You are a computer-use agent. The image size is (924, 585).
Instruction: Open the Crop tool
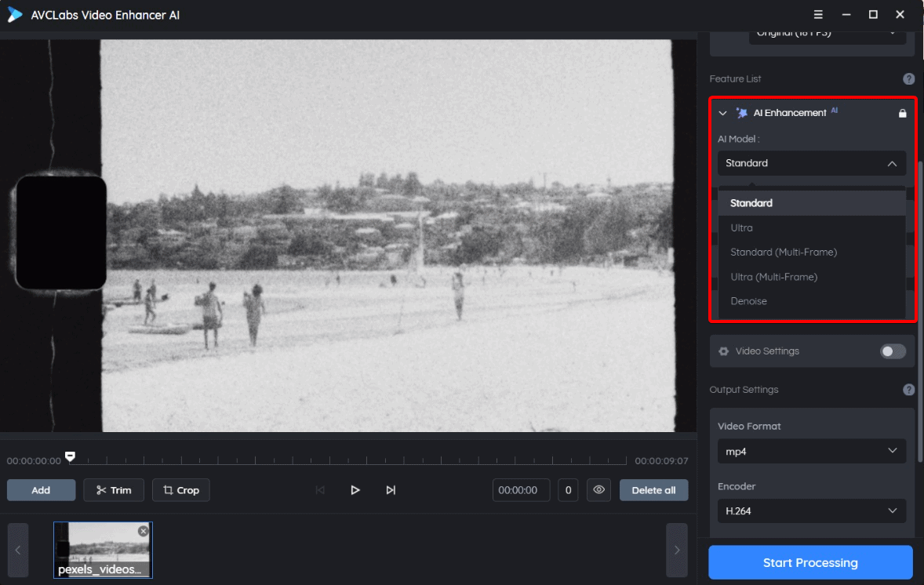[180, 489]
